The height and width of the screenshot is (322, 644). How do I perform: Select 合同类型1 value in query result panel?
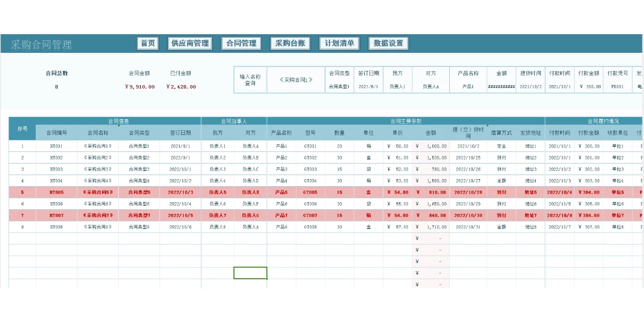(x=339, y=87)
